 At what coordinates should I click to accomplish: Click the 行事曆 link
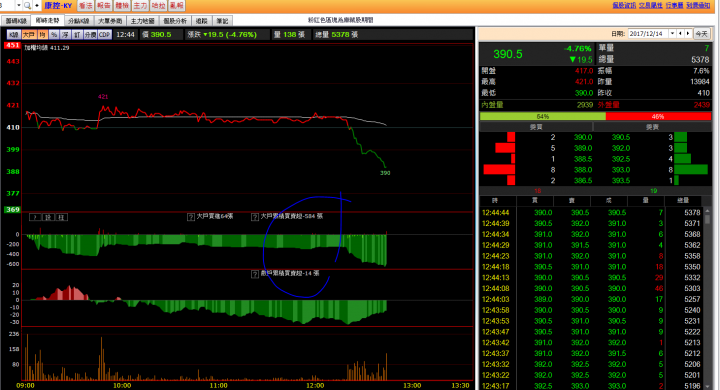(x=674, y=5)
